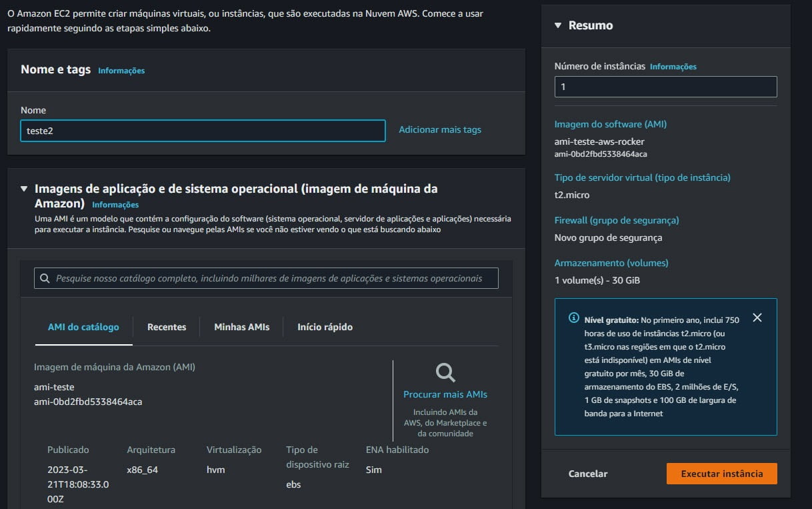Screen dimensions: 812x509
Task: Click 1 volume(s) - 30 GiB text
Action: [597, 280]
